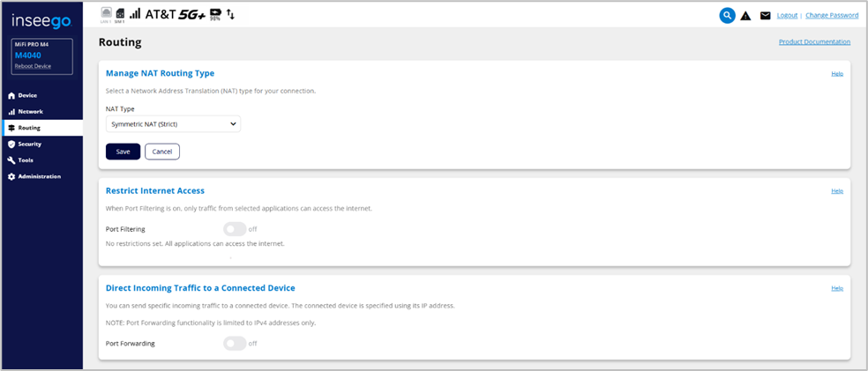Open messages with the envelope icon
Screen dimensions: 868x371
pos(765,16)
